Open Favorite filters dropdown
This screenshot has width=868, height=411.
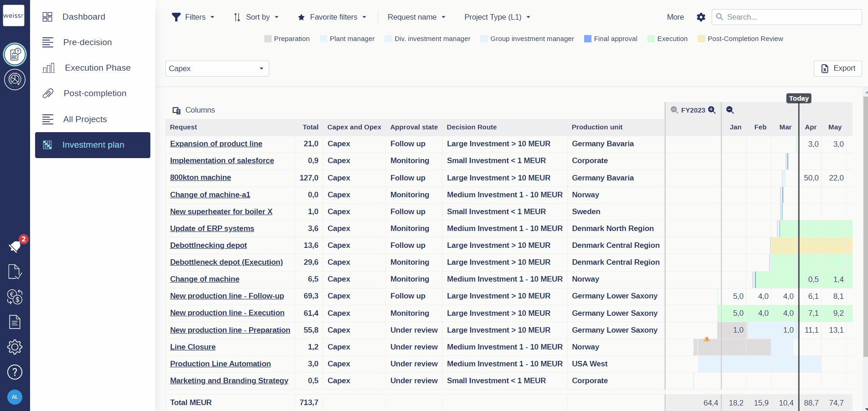(x=332, y=17)
